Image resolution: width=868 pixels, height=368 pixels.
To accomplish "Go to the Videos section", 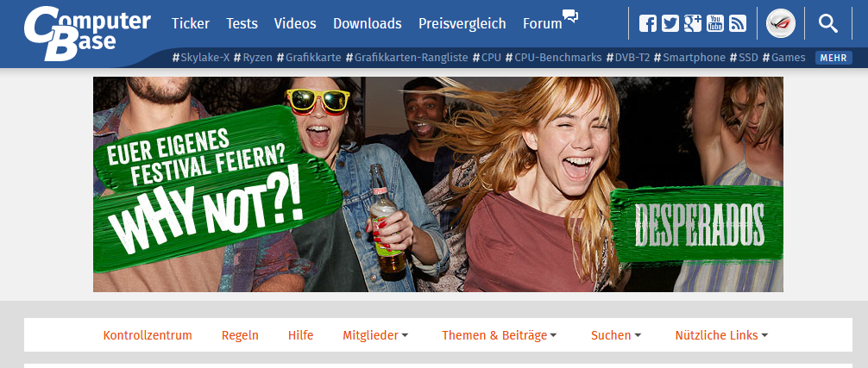I will coord(295,24).
